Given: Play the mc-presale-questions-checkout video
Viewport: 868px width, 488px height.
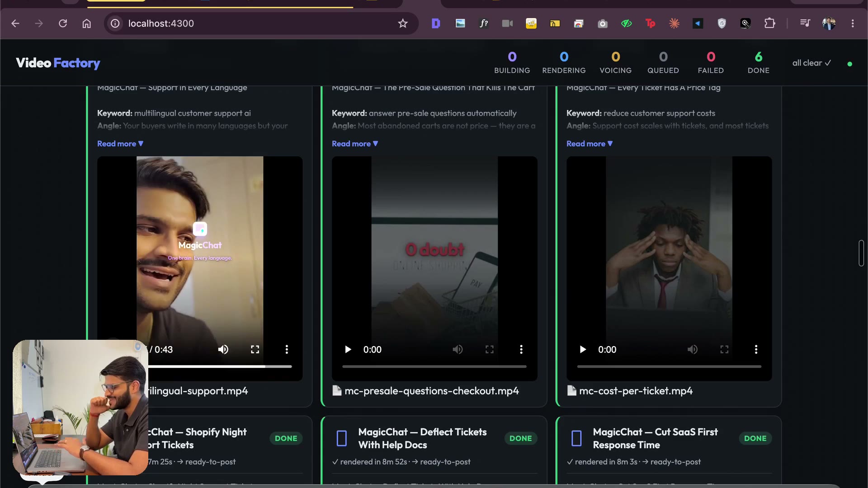Looking at the screenshot, I should pos(348,349).
